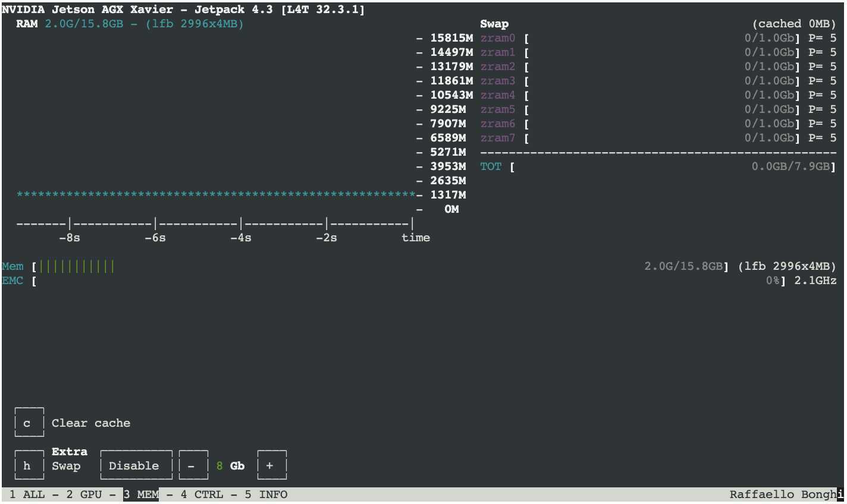Viewport: 847px width, 504px height.
Task: Go to the 4 CTRL tab
Action: (x=202, y=494)
